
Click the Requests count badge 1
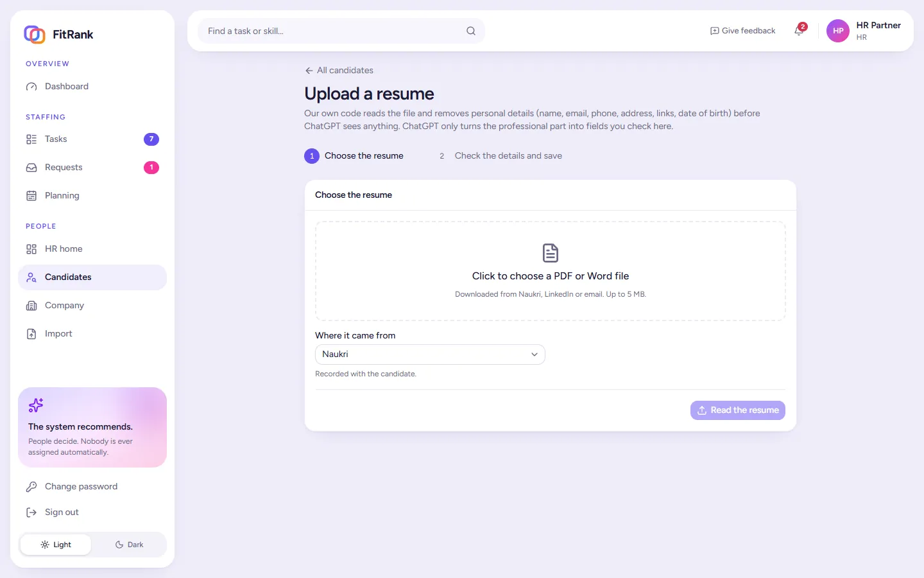click(151, 168)
